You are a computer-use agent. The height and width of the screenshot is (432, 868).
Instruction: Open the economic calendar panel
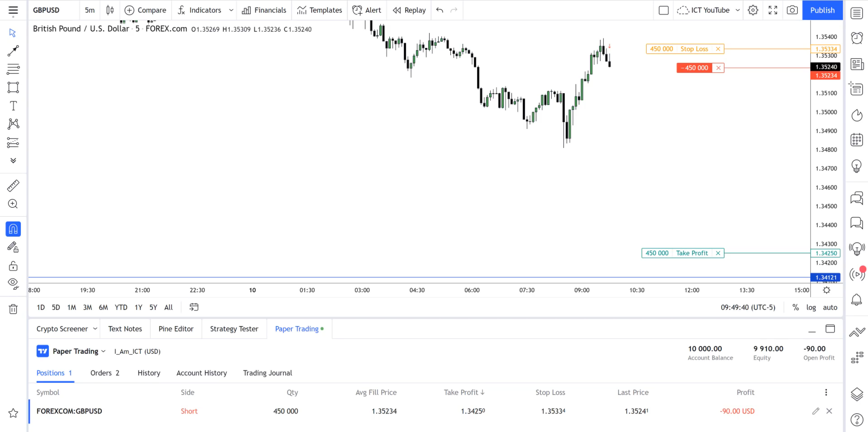(856, 139)
